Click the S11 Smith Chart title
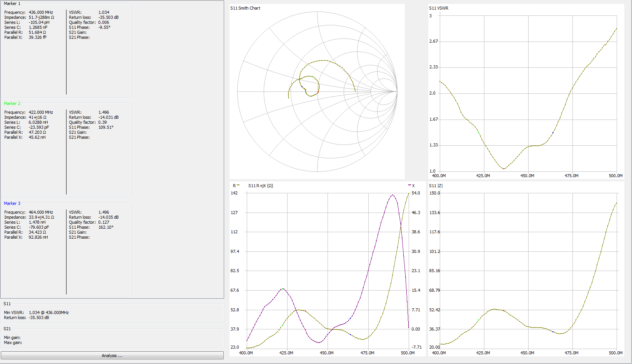Viewport: 632px width, 364px height. pos(245,8)
